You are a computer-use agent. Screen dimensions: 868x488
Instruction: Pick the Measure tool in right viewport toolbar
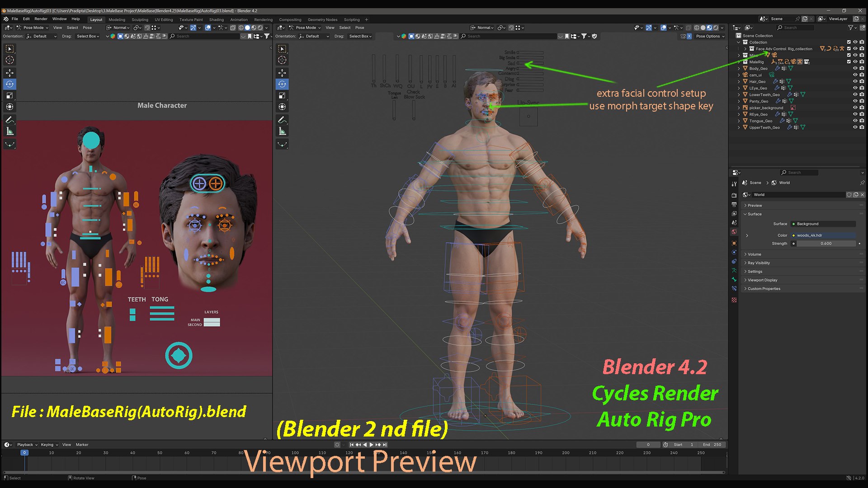click(282, 131)
